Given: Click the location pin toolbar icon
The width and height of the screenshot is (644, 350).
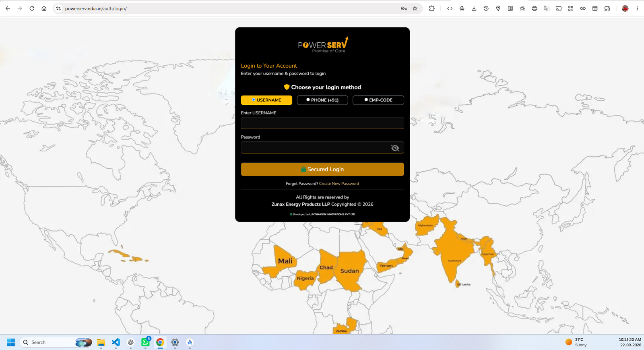Looking at the screenshot, I should [498, 8].
